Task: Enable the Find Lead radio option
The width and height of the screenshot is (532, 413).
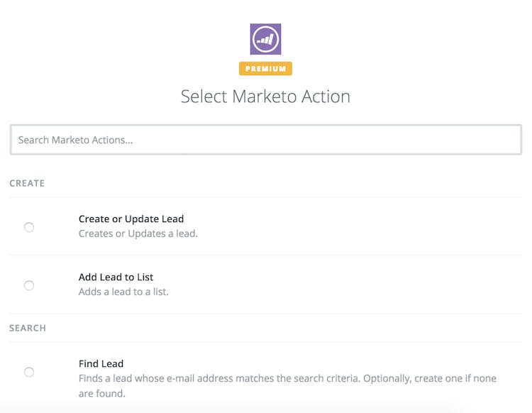Action: coord(29,372)
